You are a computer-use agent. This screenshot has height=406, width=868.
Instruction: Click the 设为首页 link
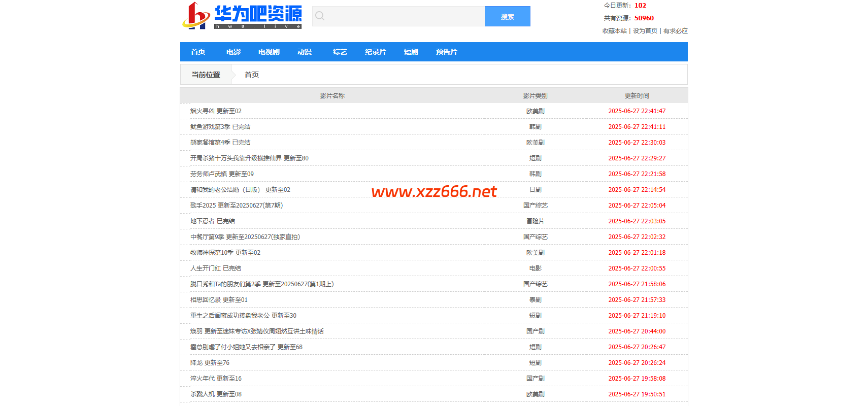(645, 31)
